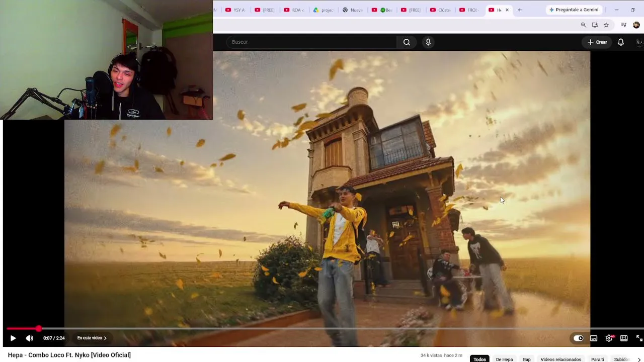
Task: Switch to the 'ROA x' tab
Action: [x=294, y=10]
